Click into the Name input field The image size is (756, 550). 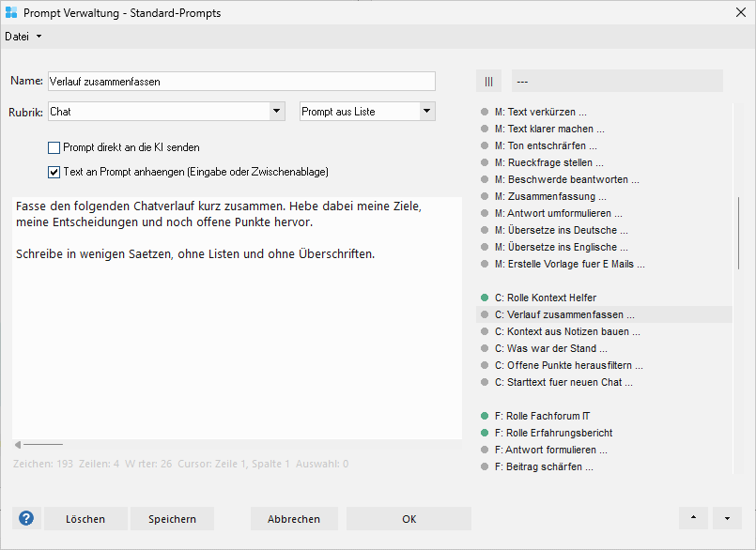pos(240,82)
